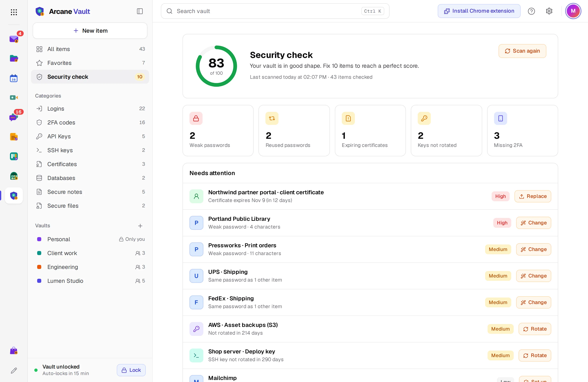Click Rotate for Shop server Deploy key

point(535,355)
